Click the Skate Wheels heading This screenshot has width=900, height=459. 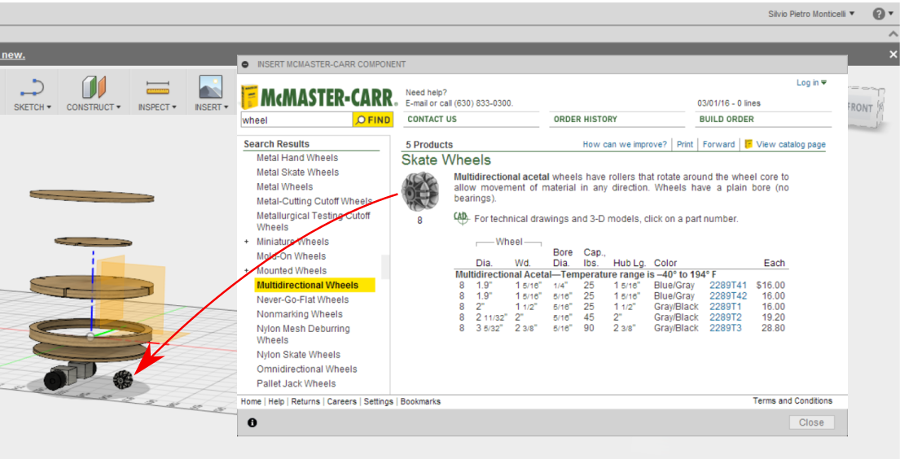pos(446,160)
